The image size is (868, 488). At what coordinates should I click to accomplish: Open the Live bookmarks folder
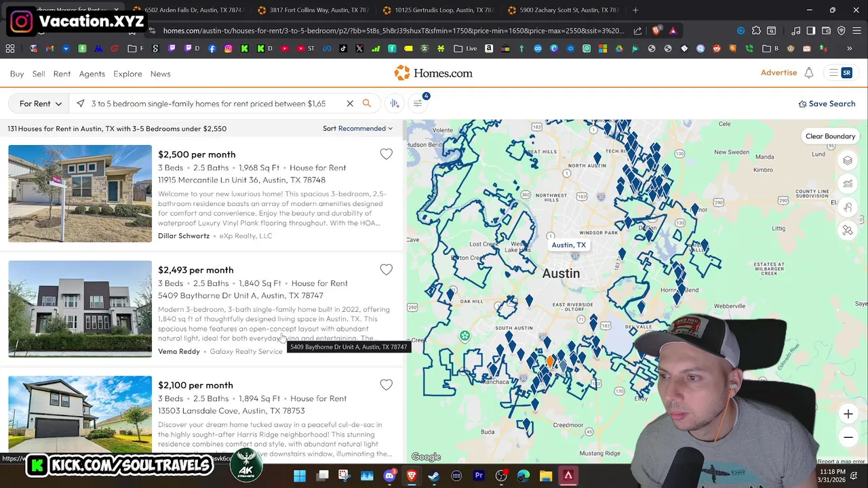click(x=465, y=49)
